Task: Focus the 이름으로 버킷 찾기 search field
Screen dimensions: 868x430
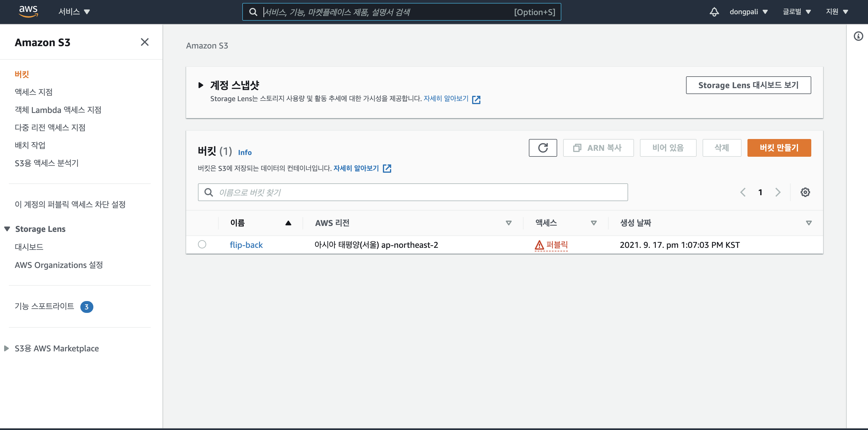Action: point(412,192)
